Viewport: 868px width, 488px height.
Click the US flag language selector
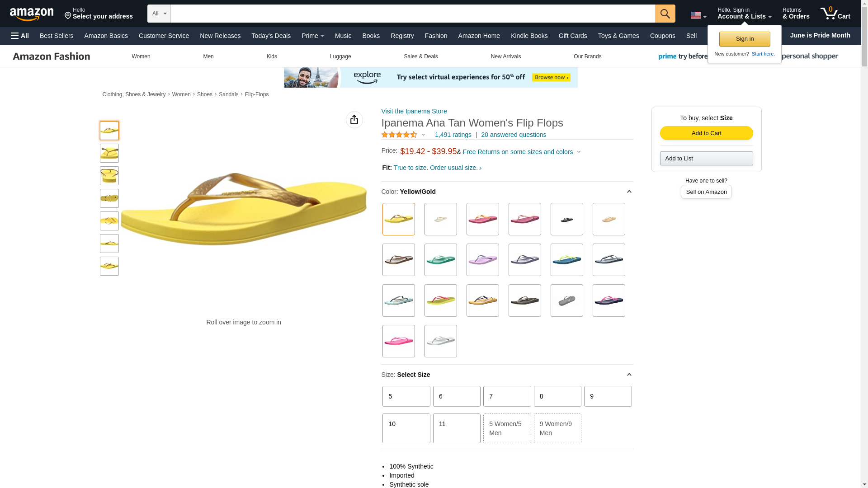coord(698,16)
